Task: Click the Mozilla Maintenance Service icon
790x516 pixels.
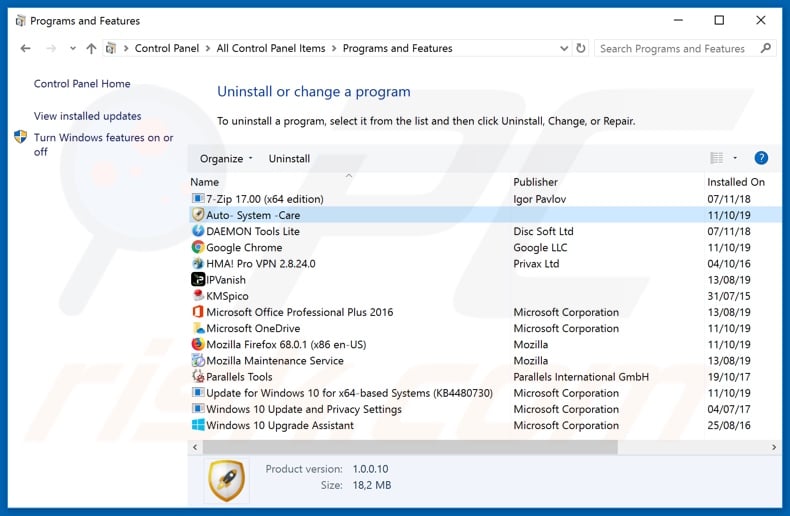Action: pos(198,360)
